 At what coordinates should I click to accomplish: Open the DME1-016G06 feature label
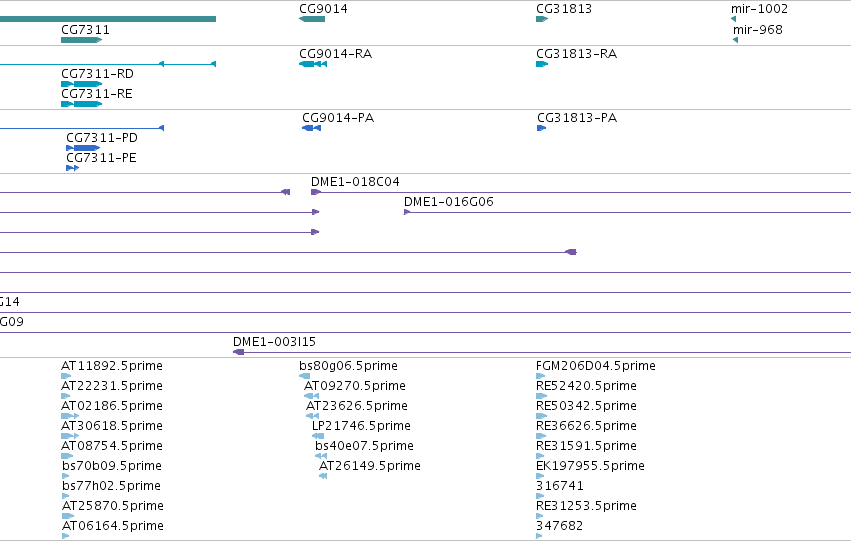pos(449,201)
